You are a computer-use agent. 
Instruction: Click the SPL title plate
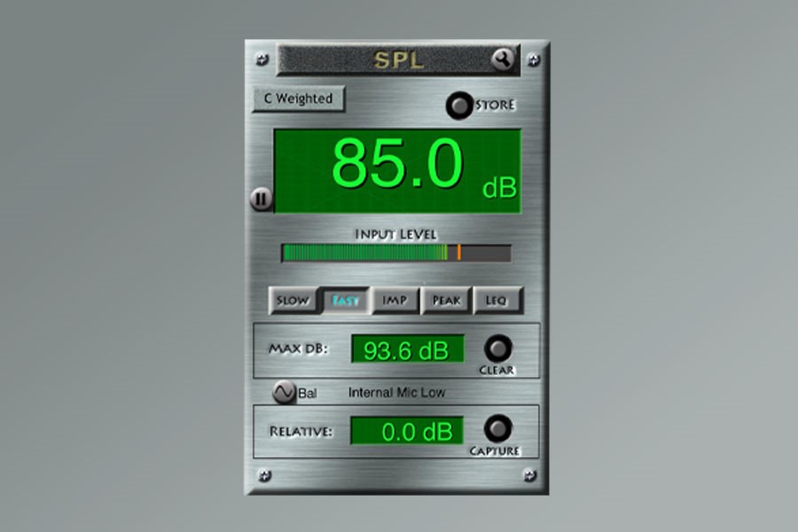(x=398, y=60)
